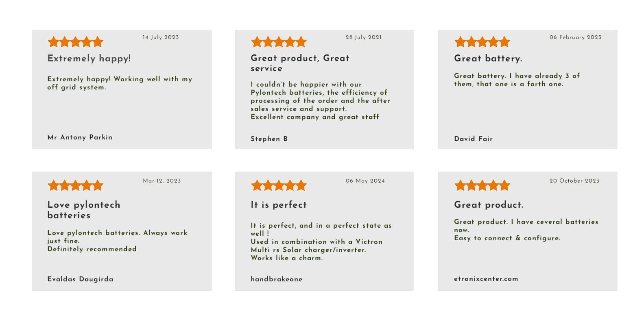644x322 pixels.
Task: Open Love pylontech batteries review title
Action: point(84,210)
